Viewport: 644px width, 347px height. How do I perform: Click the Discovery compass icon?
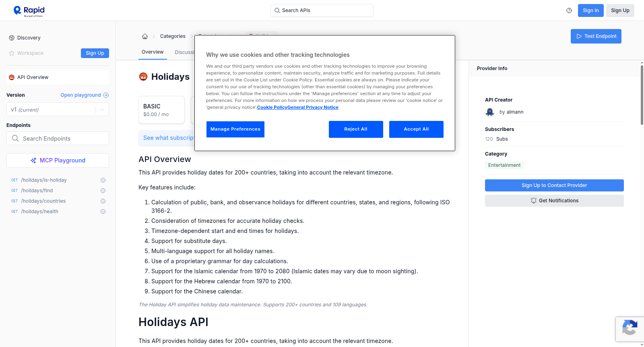point(12,38)
